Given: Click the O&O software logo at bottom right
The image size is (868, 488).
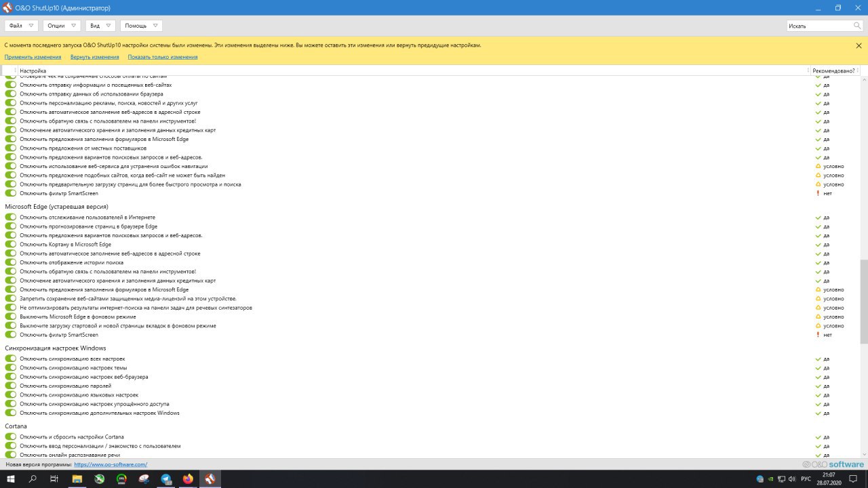Looking at the screenshot, I should coord(833,464).
